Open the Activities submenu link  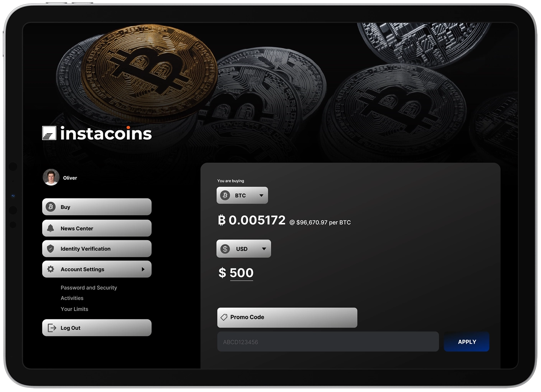pos(72,298)
